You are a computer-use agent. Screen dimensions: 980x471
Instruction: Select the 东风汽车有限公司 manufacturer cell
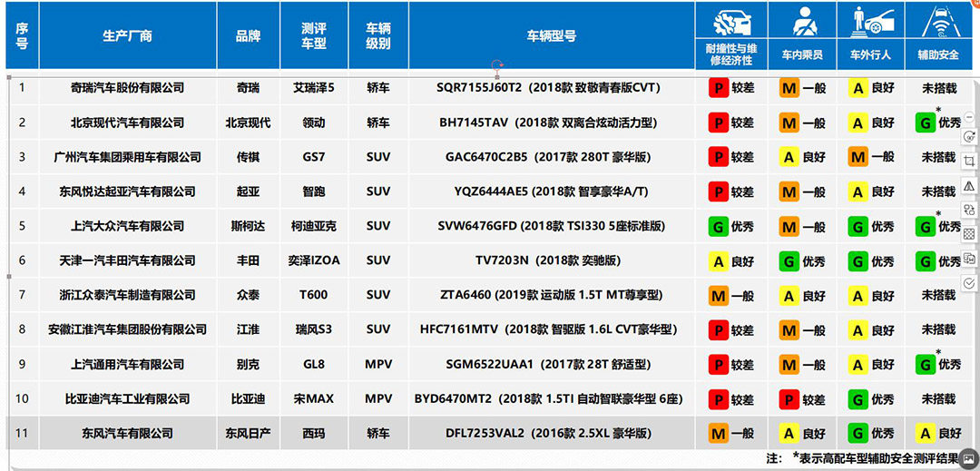127,434
